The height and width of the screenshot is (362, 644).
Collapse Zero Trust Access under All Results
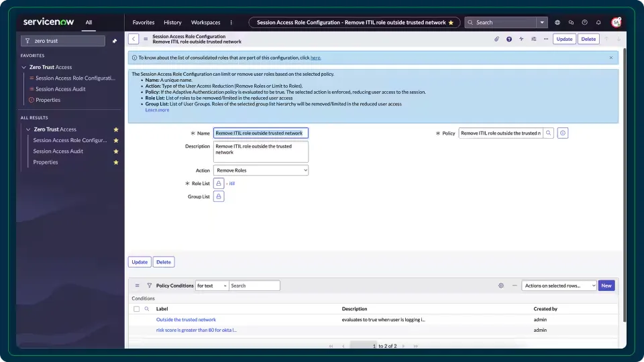[28, 129]
